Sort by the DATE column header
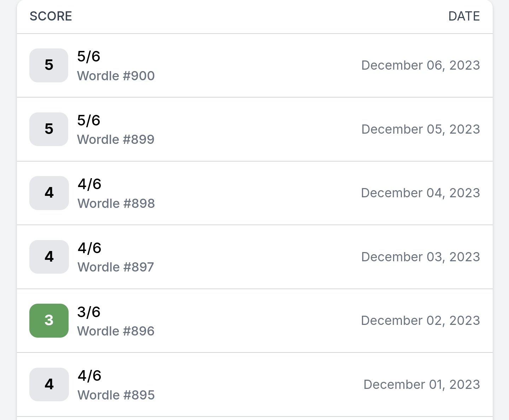Image resolution: width=509 pixels, height=420 pixels. point(464,16)
